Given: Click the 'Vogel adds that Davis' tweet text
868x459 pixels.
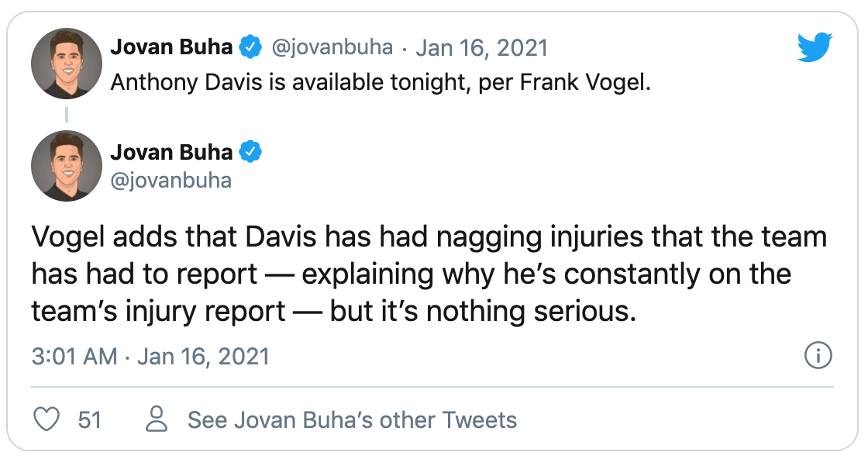Looking at the screenshot, I should coord(429,274).
